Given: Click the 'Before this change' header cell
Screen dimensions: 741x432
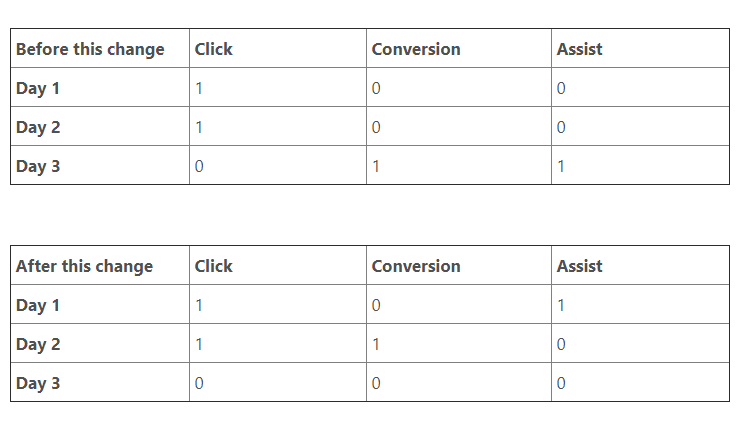Looking at the screenshot, I should 90,49.
